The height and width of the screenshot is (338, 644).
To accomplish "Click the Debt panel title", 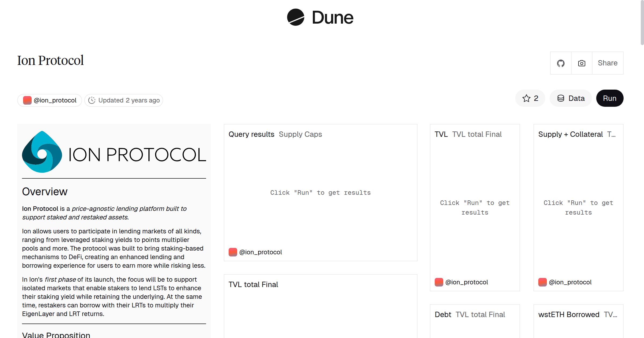I will (443, 315).
